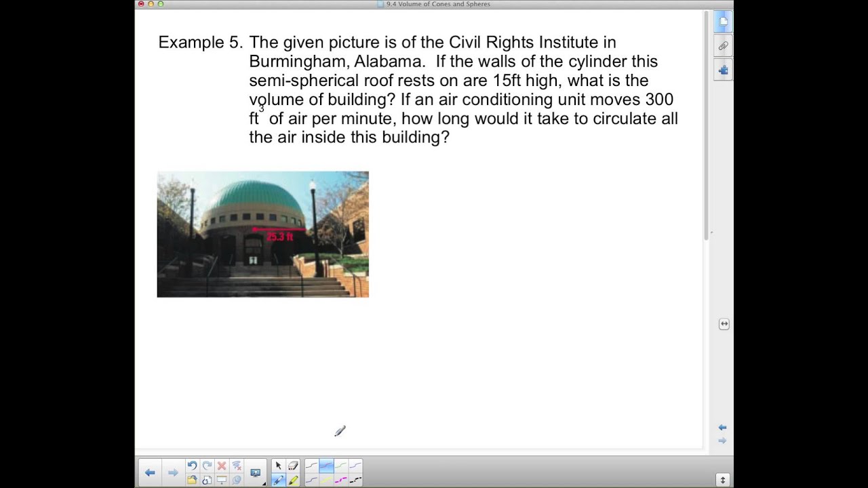Screen dimensions: 868x488
Task: Go to the next page with the right arrow
Action: (x=173, y=472)
